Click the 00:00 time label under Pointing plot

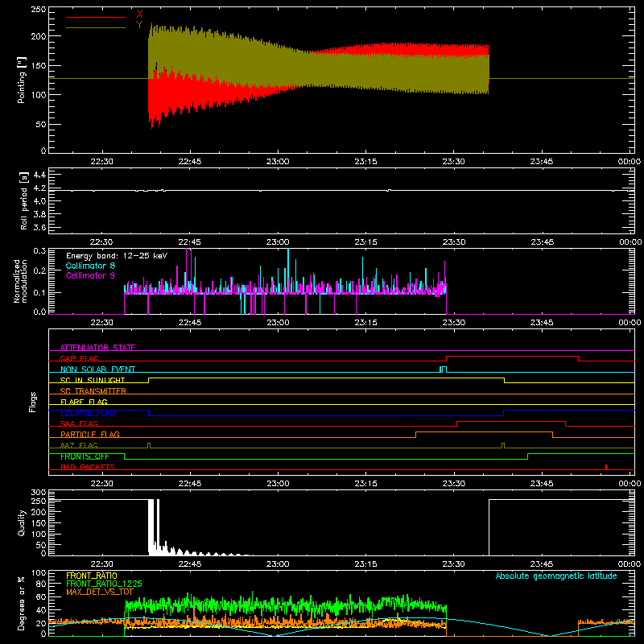coord(630,162)
